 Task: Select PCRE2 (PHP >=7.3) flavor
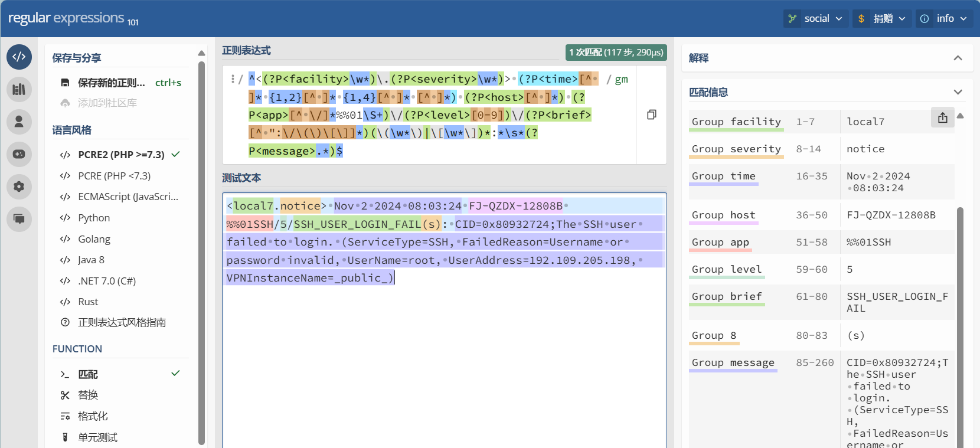tap(120, 155)
